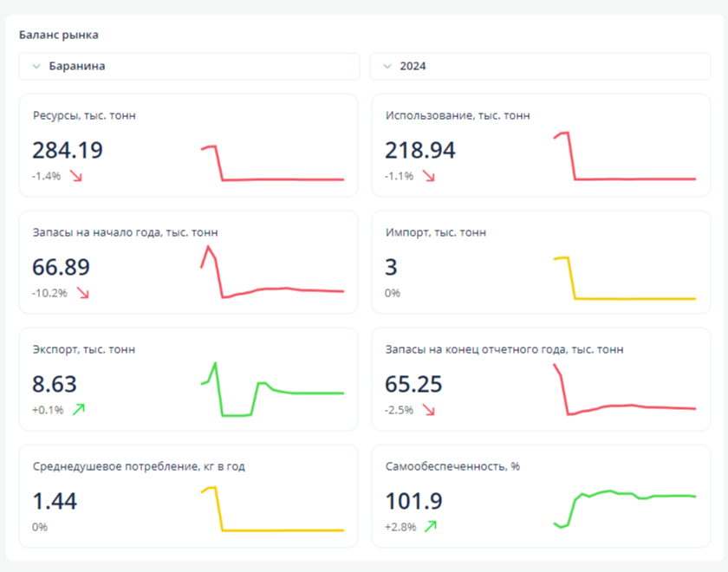Screen dimensions: 728x572
Task: Click red trend arrow next to -2.5%
Action: pyautogui.click(x=428, y=409)
